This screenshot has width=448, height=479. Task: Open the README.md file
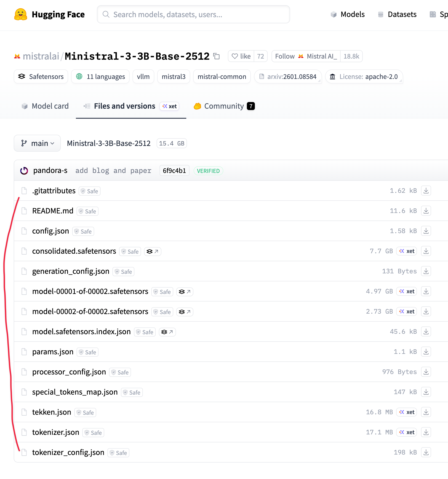tap(53, 211)
